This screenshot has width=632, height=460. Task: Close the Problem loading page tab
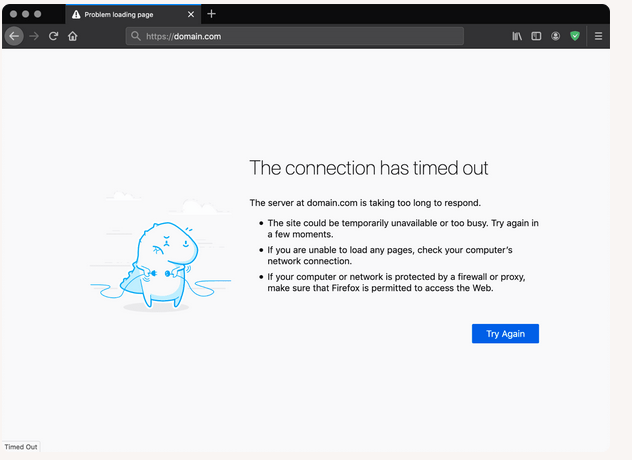[x=191, y=15]
